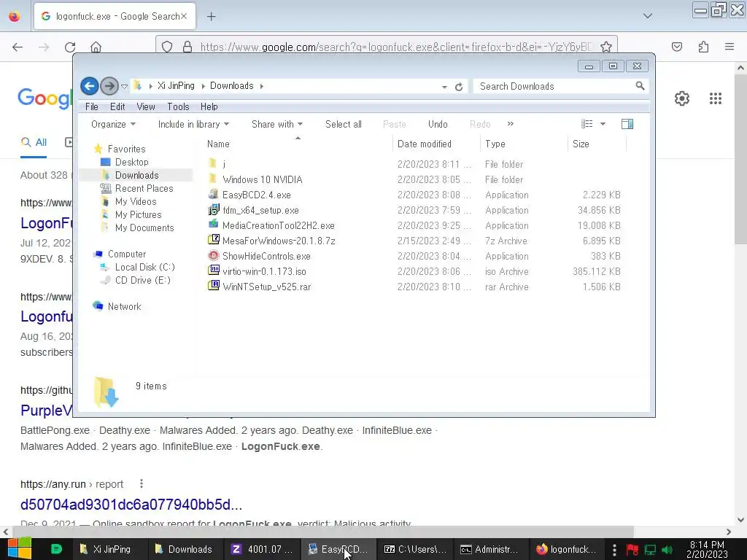Select the folder named j
Screen dimensions: 747x560
click(x=224, y=164)
